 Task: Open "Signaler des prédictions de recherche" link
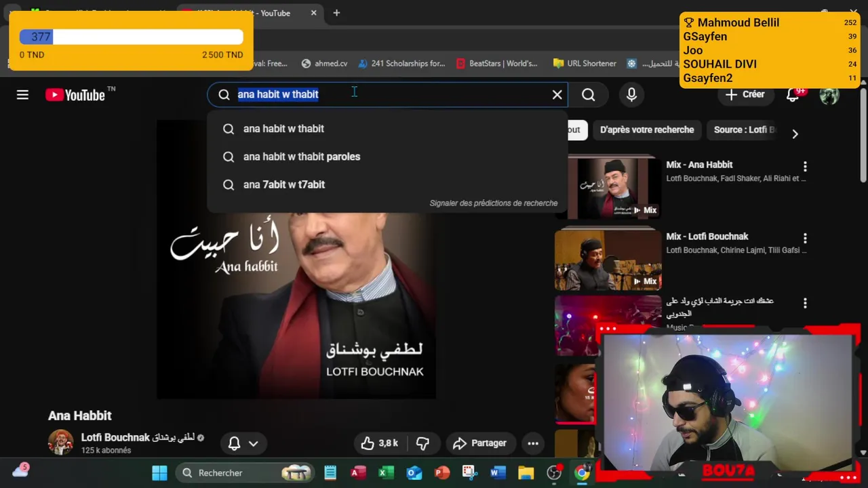pos(493,203)
